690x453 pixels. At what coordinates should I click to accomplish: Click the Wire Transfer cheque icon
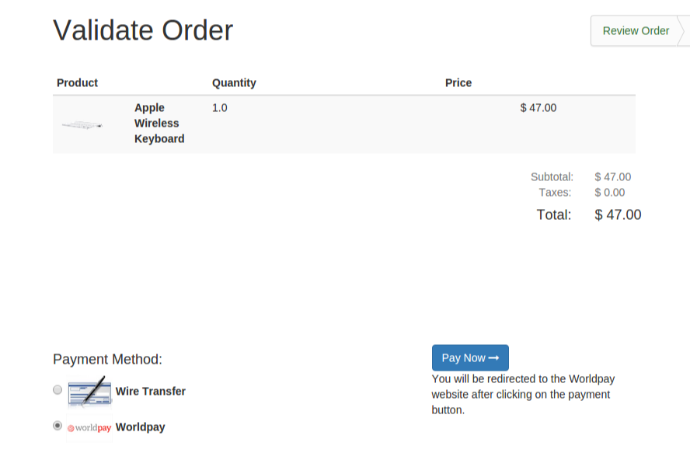tap(89, 390)
